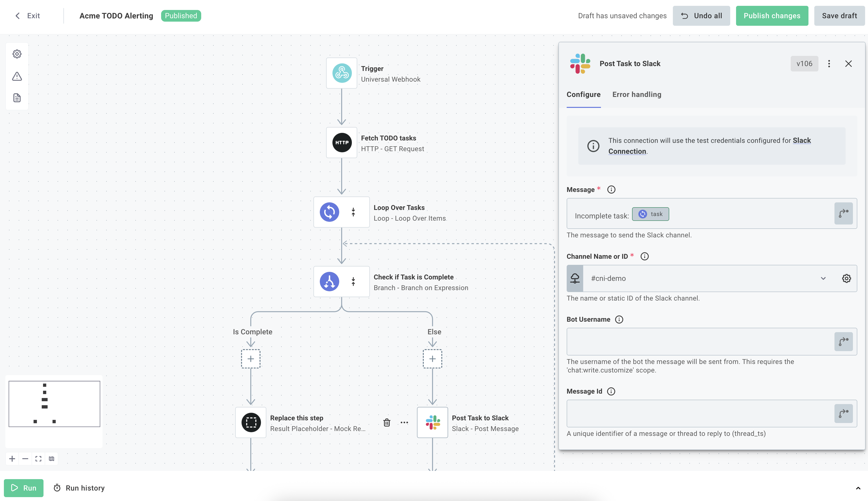This screenshot has width=868, height=501.
Task: Select the HTTP GET Request node icon
Action: click(x=341, y=142)
